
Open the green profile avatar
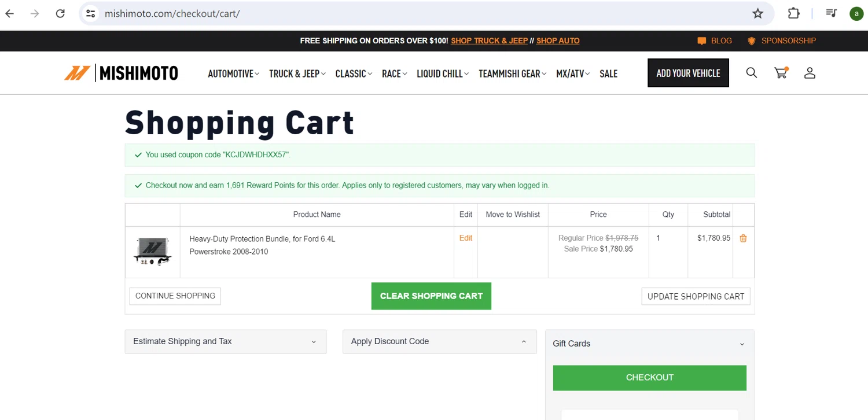[856, 13]
